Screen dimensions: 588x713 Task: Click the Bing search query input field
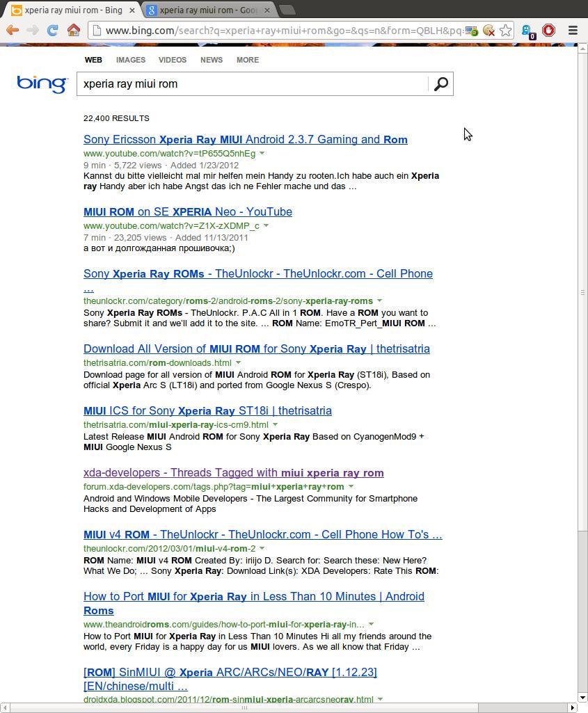(253, 83)
